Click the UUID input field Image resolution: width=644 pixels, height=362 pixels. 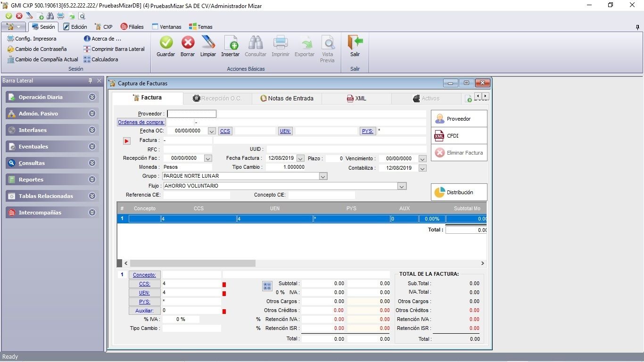[347, 149]
